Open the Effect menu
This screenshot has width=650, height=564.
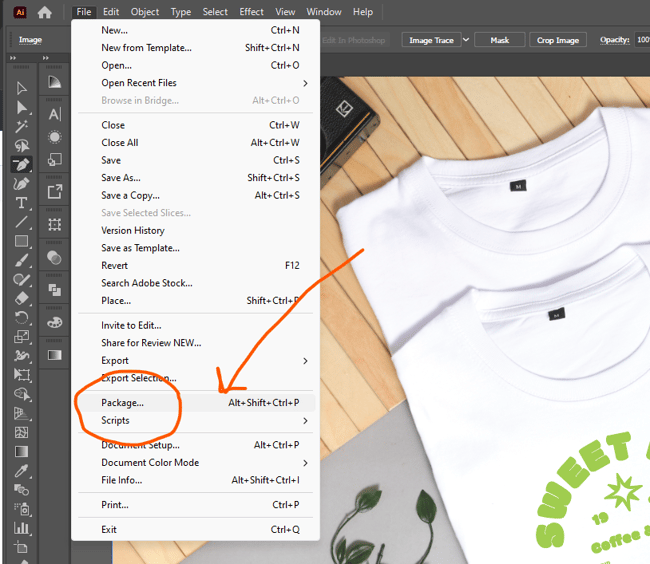click(x=251, y=12)
